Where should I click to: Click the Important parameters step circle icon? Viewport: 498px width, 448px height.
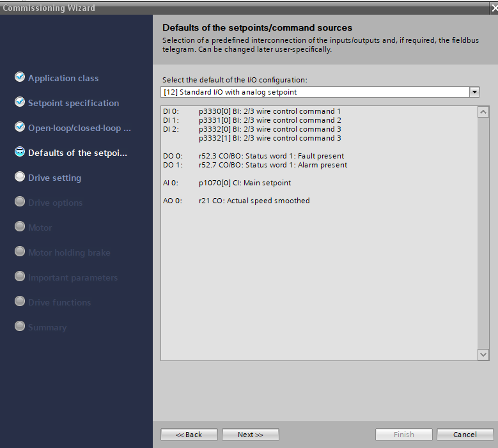20,276
